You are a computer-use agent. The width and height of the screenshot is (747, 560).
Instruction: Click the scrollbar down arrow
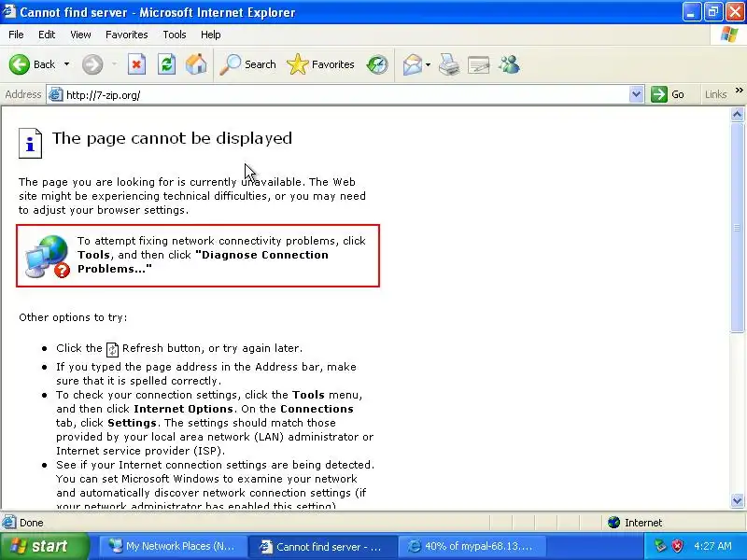click(738, 500)
